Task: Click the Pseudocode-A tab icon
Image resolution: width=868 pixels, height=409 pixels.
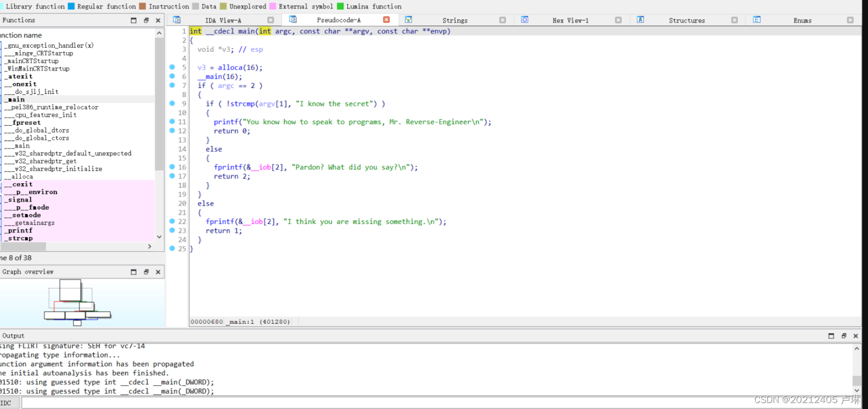Action: [293, 19]
